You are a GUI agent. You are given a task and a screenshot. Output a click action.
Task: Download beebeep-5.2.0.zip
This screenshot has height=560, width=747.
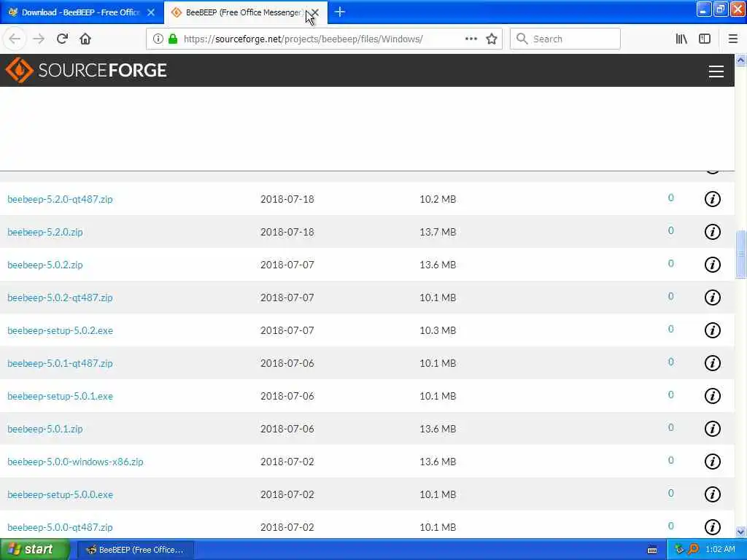pos(45,232)
